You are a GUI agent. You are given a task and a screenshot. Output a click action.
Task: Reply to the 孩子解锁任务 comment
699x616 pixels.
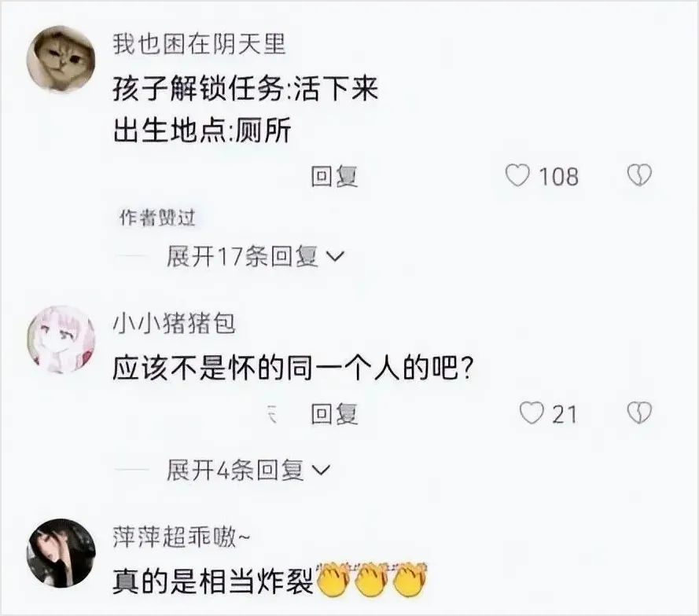334,176
